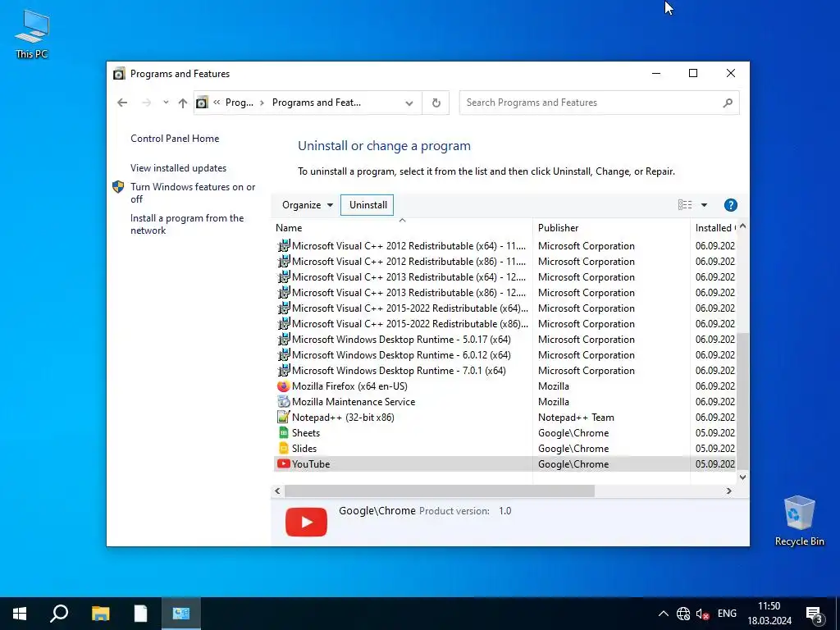
Task: Click the forward navigation arrow
Action: [146, 103]
